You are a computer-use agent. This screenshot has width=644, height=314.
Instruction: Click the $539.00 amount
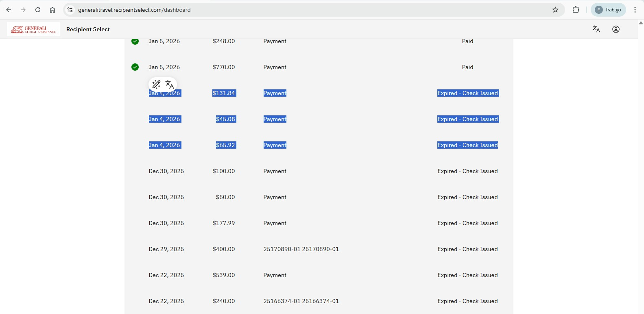tap(224, 275)
